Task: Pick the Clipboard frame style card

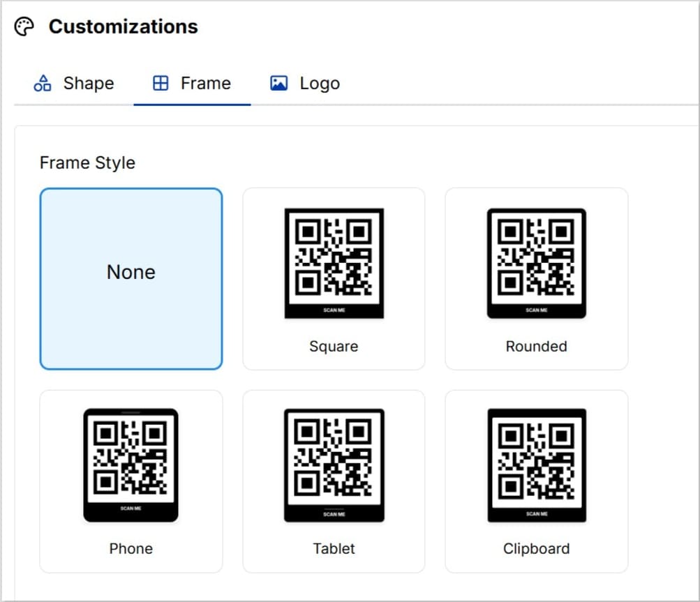Action: 537,481
